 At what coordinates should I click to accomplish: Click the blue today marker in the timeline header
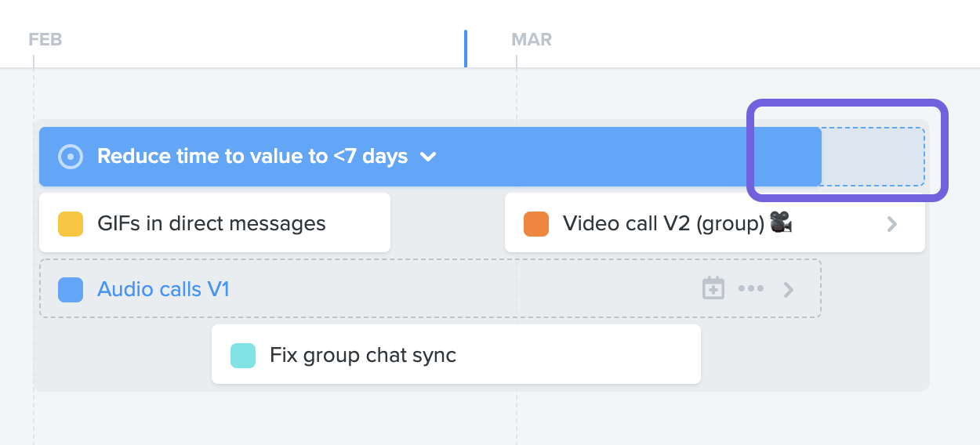point(466,49)
